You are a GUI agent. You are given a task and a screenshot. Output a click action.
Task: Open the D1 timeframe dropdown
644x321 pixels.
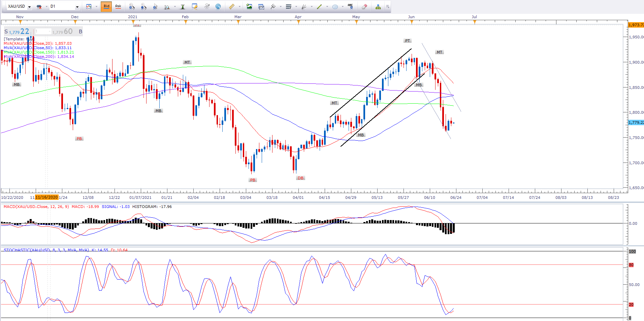click(77, 7)
